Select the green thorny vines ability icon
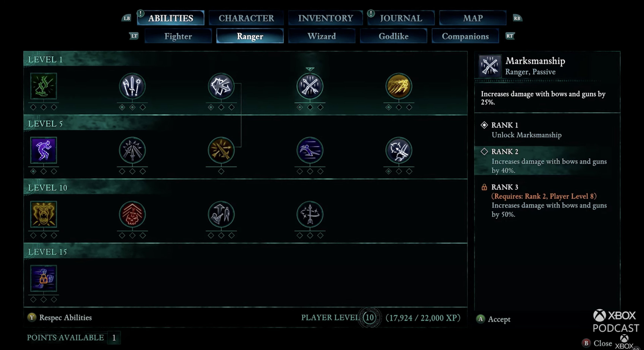The image size is (644, 350). (43, 86)
